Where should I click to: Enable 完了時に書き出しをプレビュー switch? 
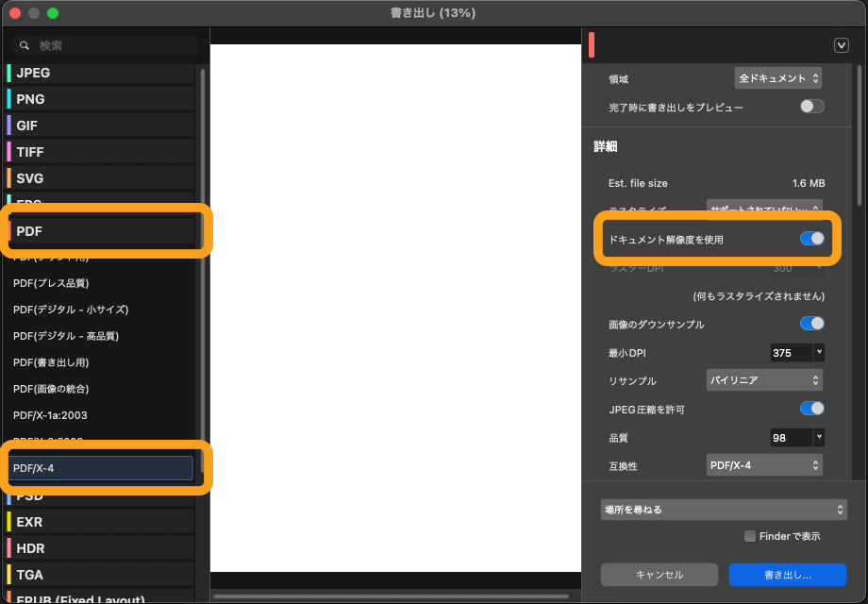(x=811, y=107)
